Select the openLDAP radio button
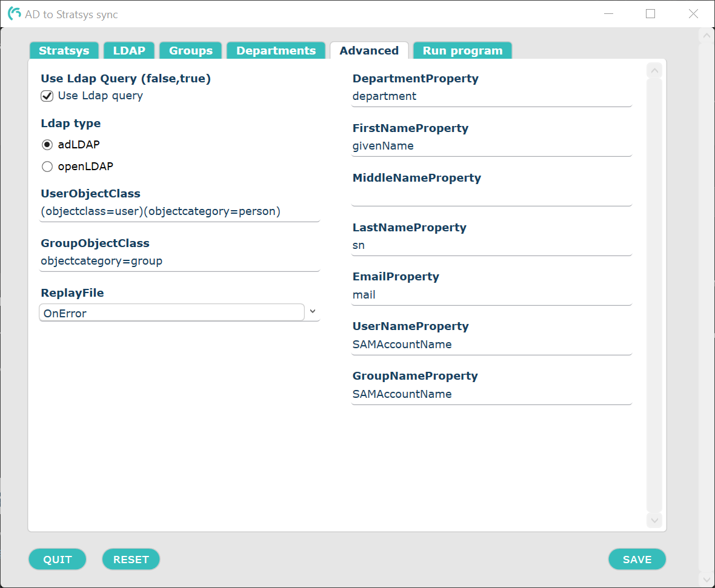This screenshot has height=588, width=715. coord(47,167)
